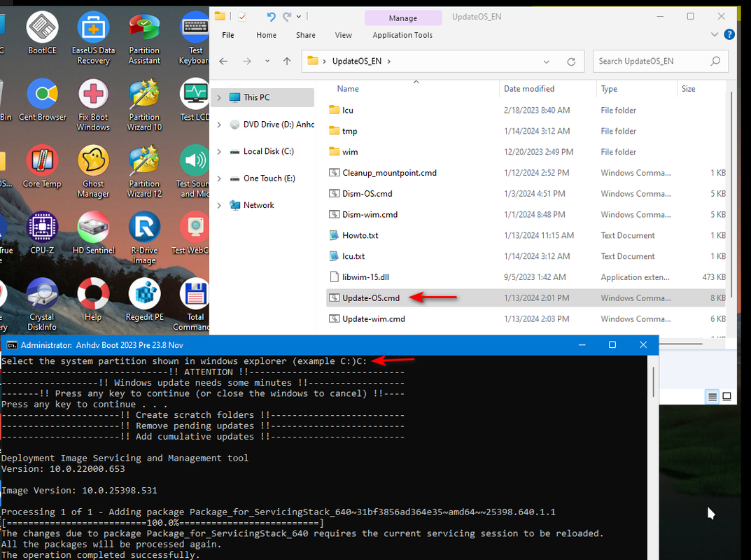Open Application Tools tab

pos(403,35)
